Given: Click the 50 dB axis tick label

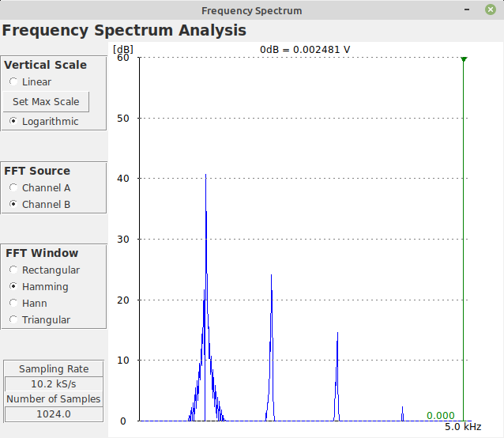Looking at the screenshot, I should click(x=123, y=119).
